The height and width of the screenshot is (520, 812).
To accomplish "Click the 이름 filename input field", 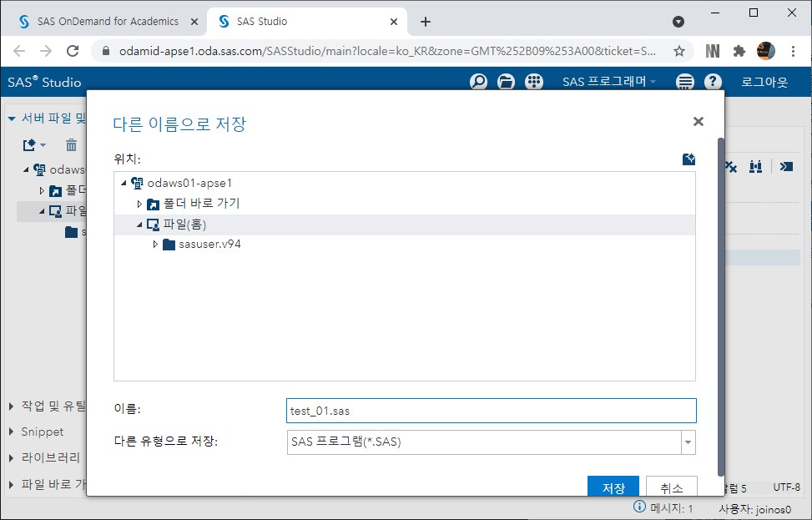I will click(491, 411).
